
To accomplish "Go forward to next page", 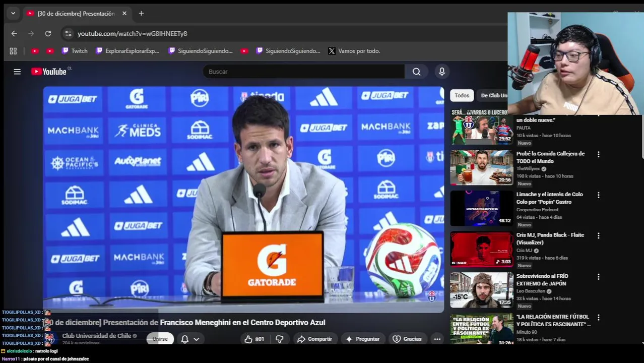I will click(31, 34).
